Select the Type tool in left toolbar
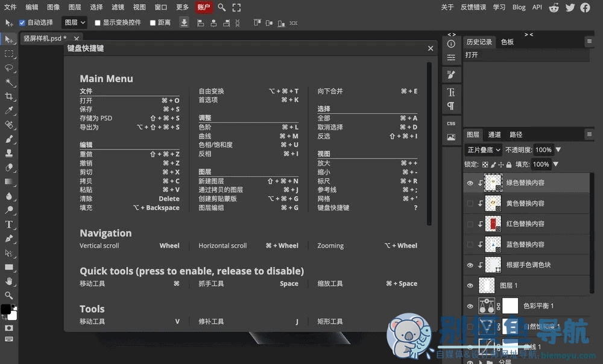Viewport: 603px width, 364px height. 9,224
